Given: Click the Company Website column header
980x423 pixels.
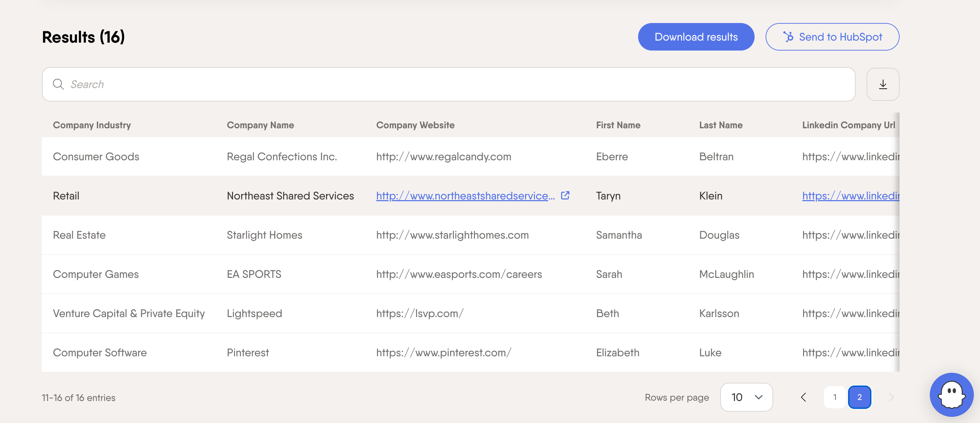Looking at the screenshot, I should click(415, 125).
